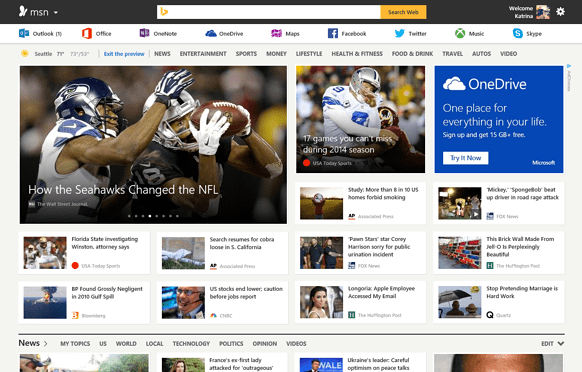Open the Xbox Music icon
The image size is (582, 372).
(460, 33)
